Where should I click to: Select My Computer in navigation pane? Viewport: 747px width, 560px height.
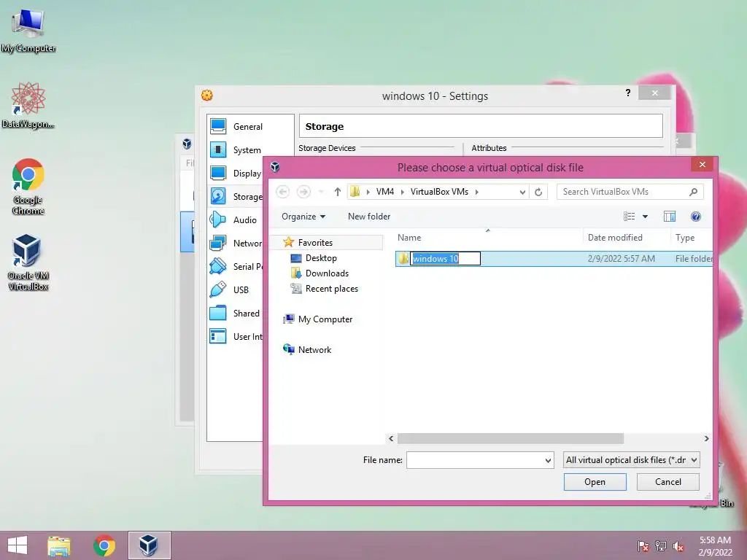tap(325, 319)
